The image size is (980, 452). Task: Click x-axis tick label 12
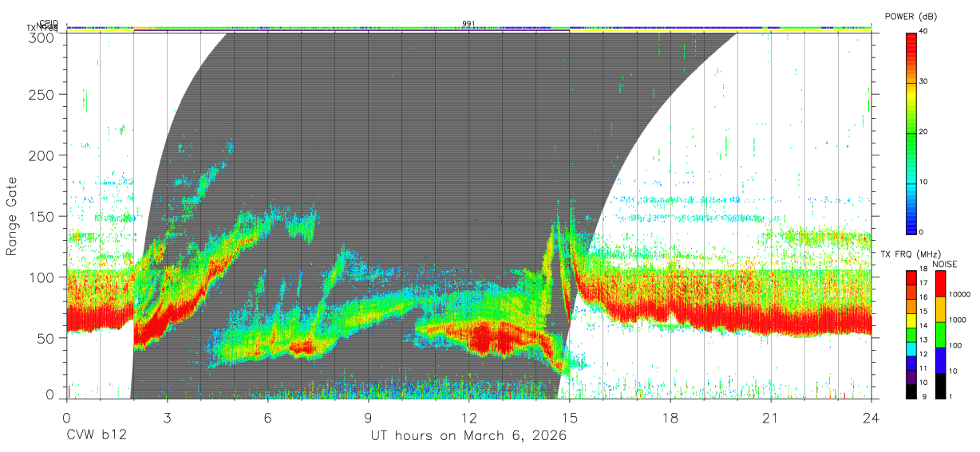(468, 418)
